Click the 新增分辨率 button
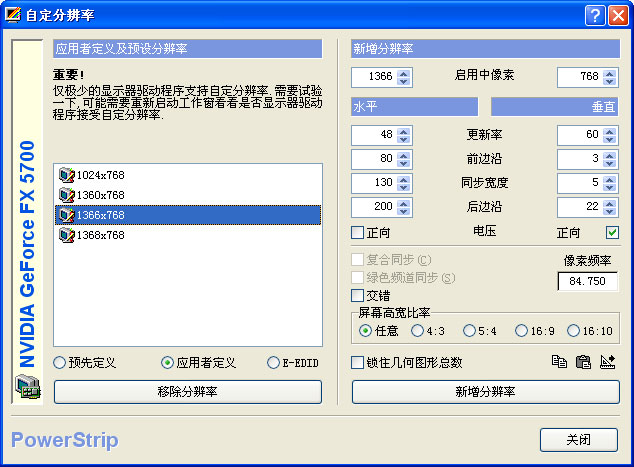This screenshot has height=467, width=634. click(x=485, y=392)
